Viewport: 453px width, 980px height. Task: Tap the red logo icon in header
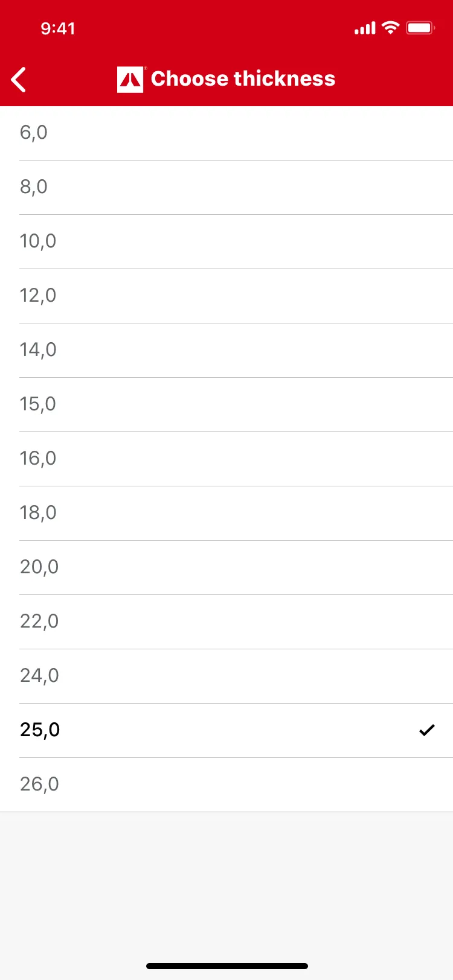[x=130, y=79]
